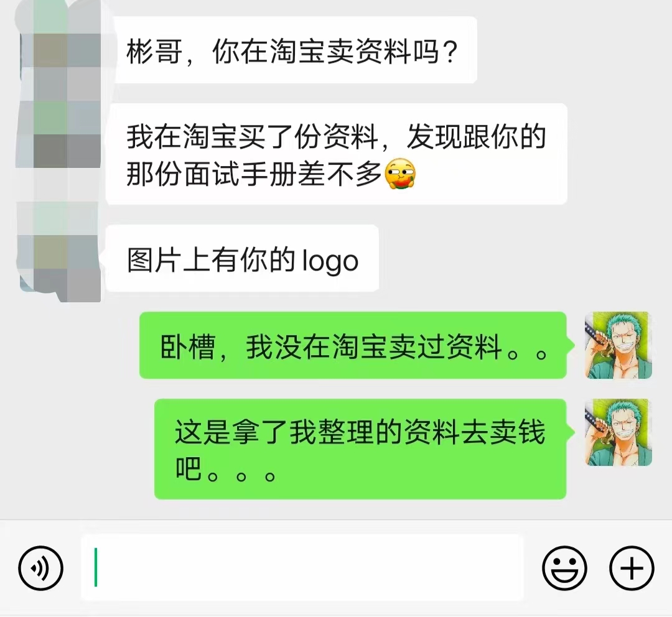
Task: Focus the message text input field
Action: coord(302,568)
